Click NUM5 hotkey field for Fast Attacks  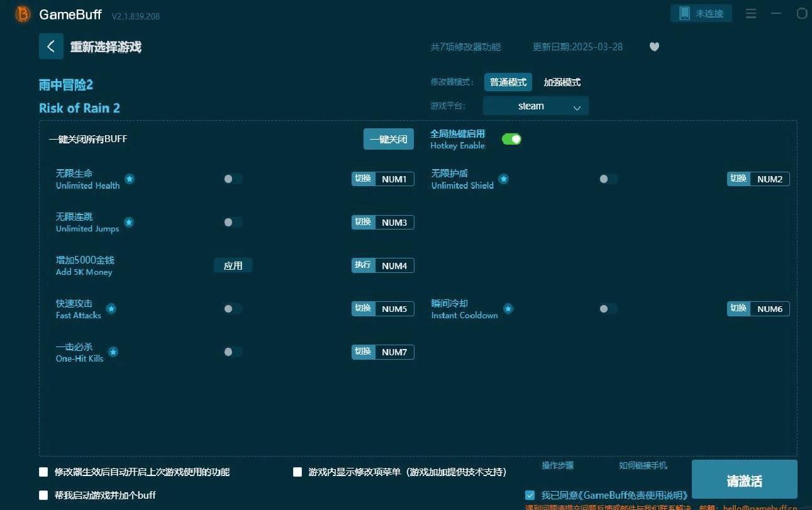394,309
